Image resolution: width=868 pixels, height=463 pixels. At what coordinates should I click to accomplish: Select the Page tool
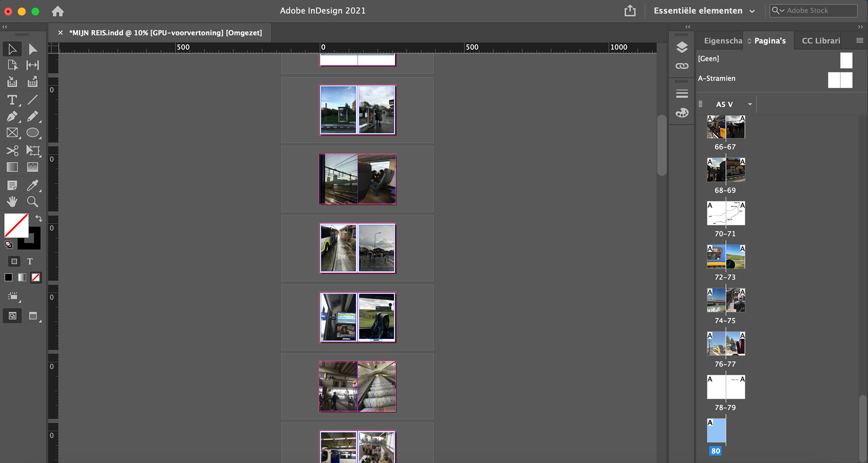coord(12,65)
